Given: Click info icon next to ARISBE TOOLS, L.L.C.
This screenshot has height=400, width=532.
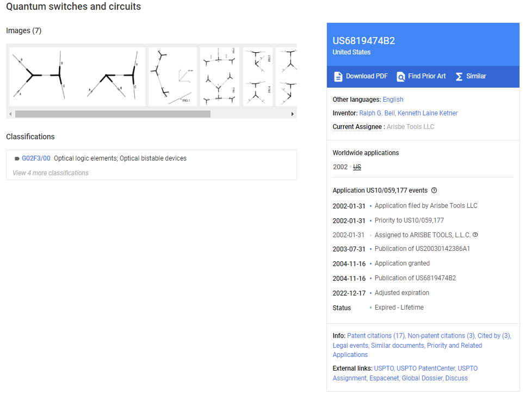Looking at the screenshot, I should [x=475, y=235].
